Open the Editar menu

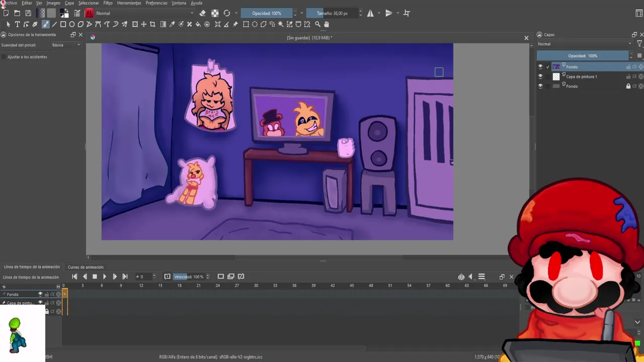[27, 3]
